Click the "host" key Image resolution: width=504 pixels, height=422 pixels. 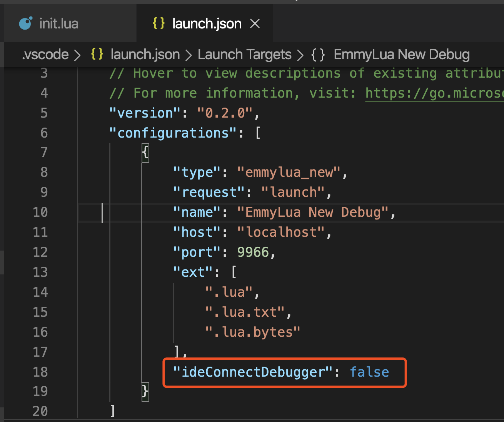pos(197,232)
